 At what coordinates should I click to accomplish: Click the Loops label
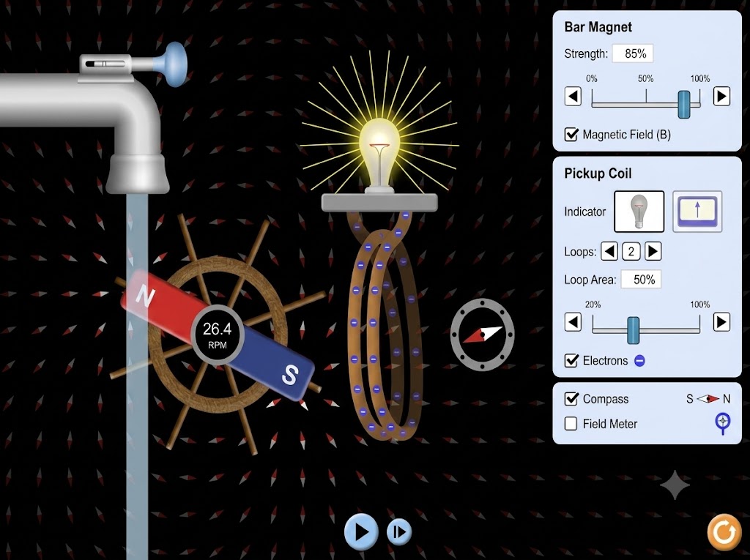tap(580, 252)
